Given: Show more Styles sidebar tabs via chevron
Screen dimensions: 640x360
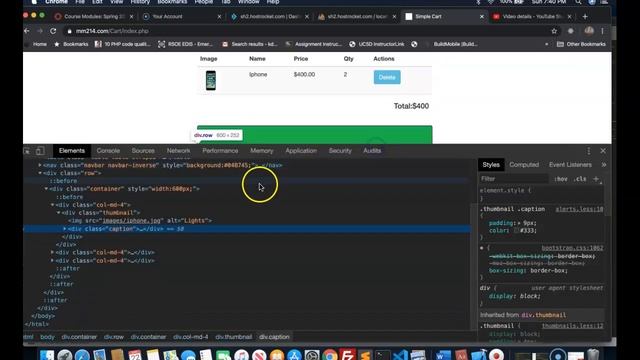Looking at the screenshot, I should pos(604,165).
